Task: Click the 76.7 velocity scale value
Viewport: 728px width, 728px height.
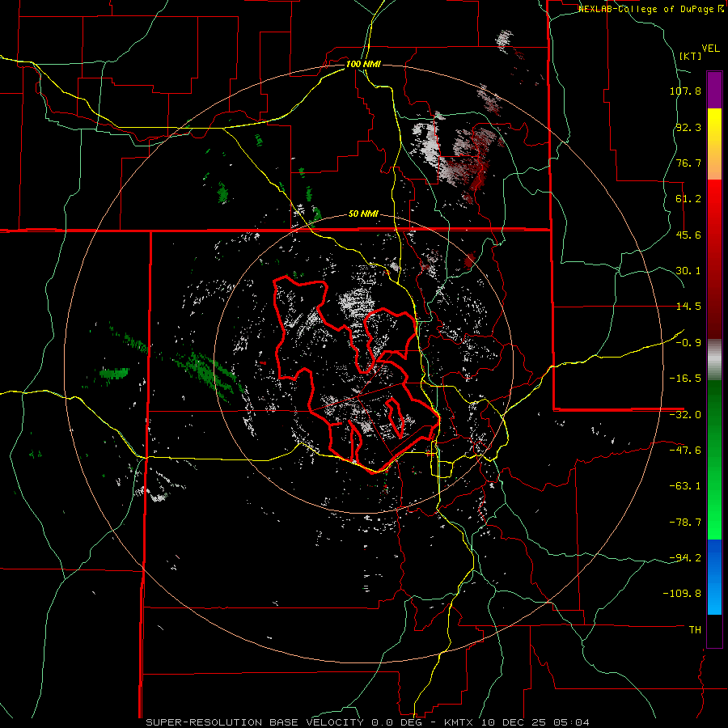Action: 688,163
